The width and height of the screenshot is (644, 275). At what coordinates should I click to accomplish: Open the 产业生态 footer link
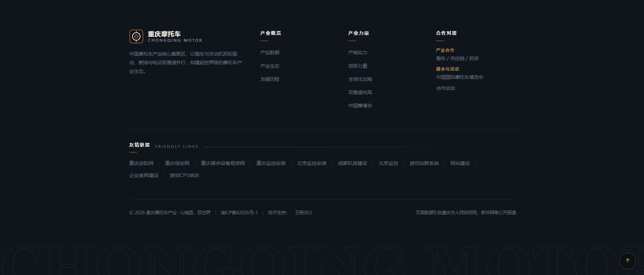[270, 66]
